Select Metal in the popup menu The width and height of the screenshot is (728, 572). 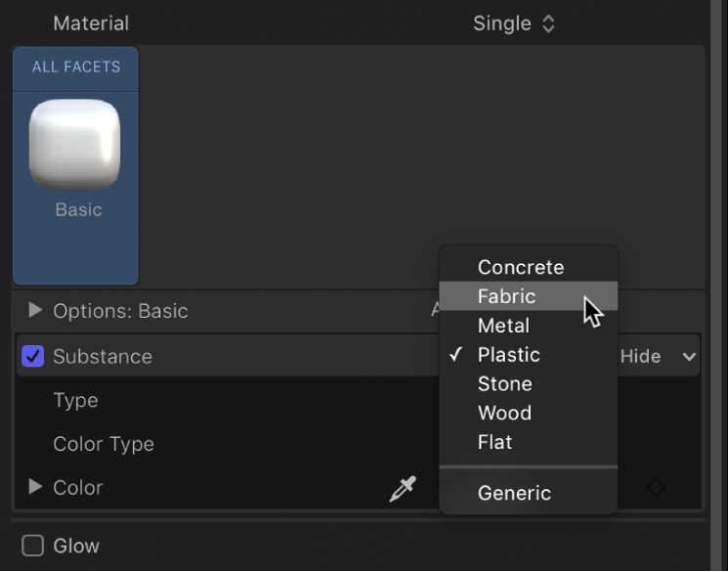[503, 326]
